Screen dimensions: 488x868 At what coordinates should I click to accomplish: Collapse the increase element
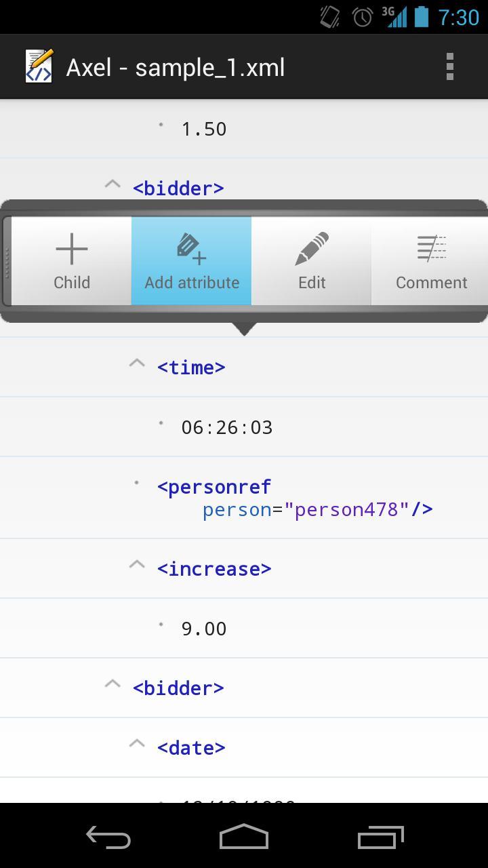tap(137, 564)
